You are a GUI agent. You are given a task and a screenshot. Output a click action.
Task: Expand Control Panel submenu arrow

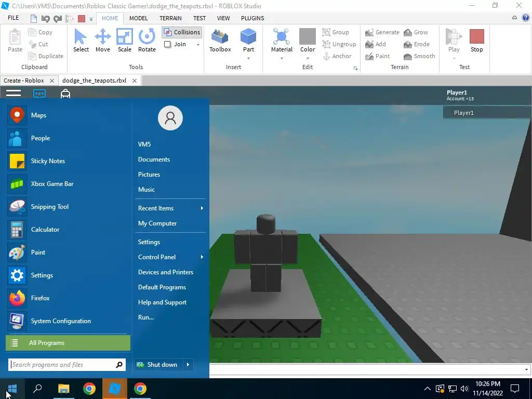pyautogui.click(x=202, y=257)
